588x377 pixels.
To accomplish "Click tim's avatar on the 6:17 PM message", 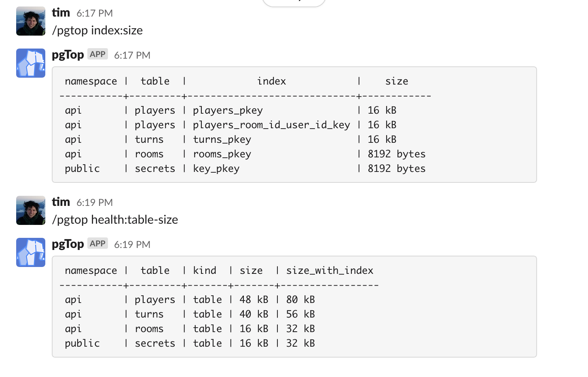I will click(31, 21).
